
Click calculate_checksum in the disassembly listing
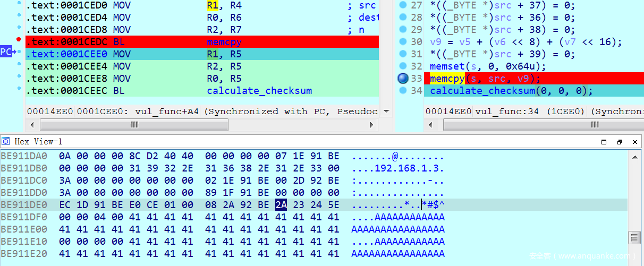[x=259, y=91]
